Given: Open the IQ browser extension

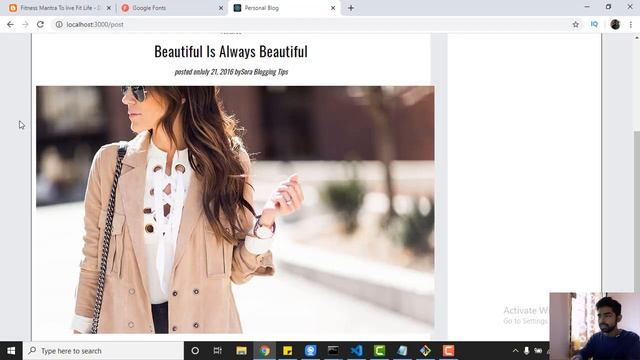Looking at the screenshot, I should tap(594, 24).
